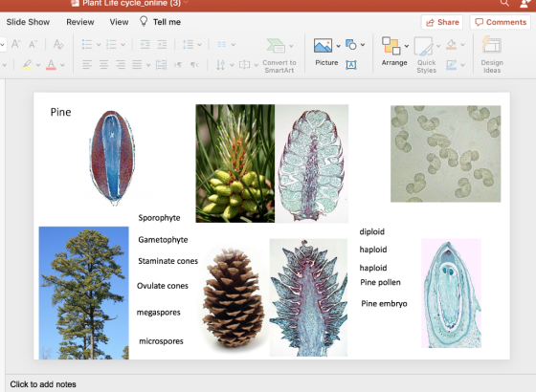Viewport: 536px width, 392px height.
Task: Click the Text Direction icon
Action: pyautogui.click(x=221, y=65)
